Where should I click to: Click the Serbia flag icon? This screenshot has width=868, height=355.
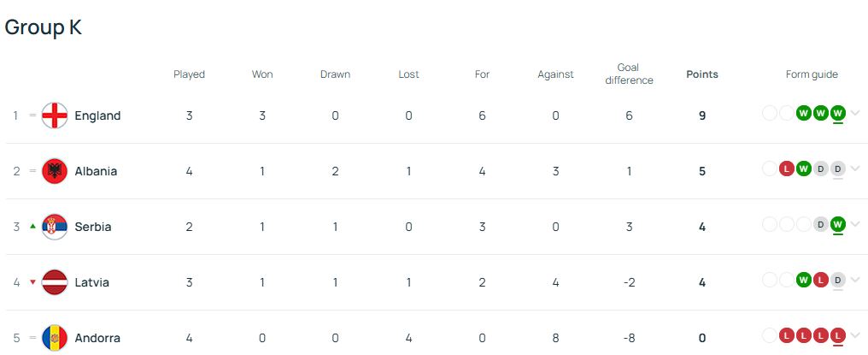tap(55, 227)
